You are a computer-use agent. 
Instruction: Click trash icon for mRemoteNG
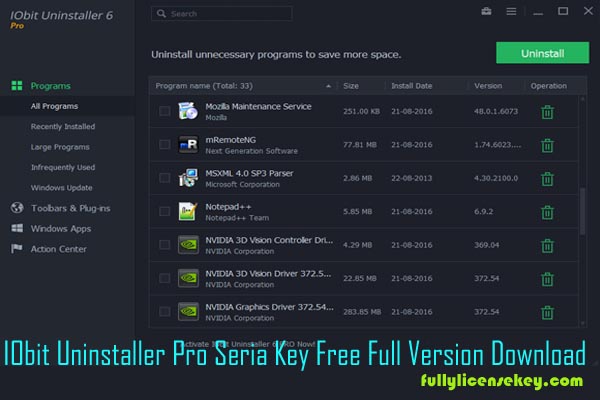click(x=547, y=145)
